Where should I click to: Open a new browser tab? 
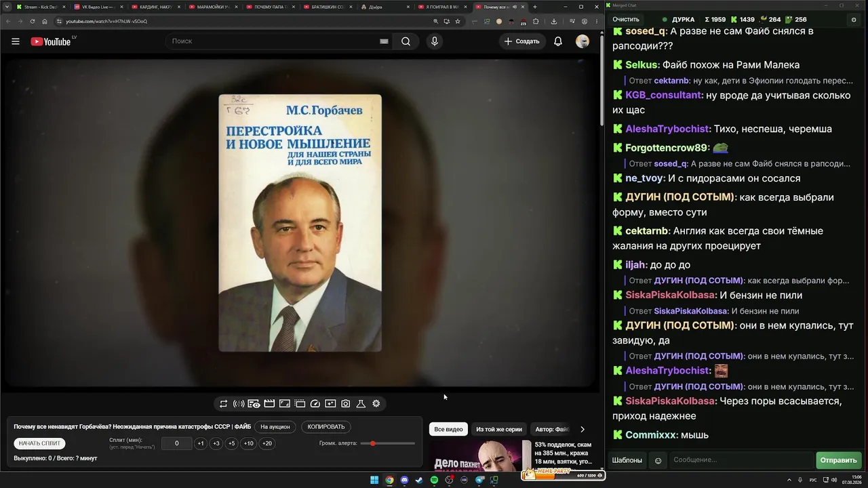pos(535,7)
